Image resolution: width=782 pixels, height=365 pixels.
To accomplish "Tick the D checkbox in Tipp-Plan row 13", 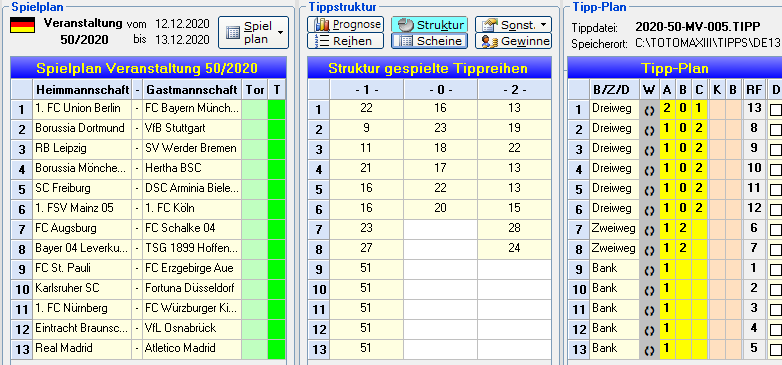I will (x=776, y=350).
